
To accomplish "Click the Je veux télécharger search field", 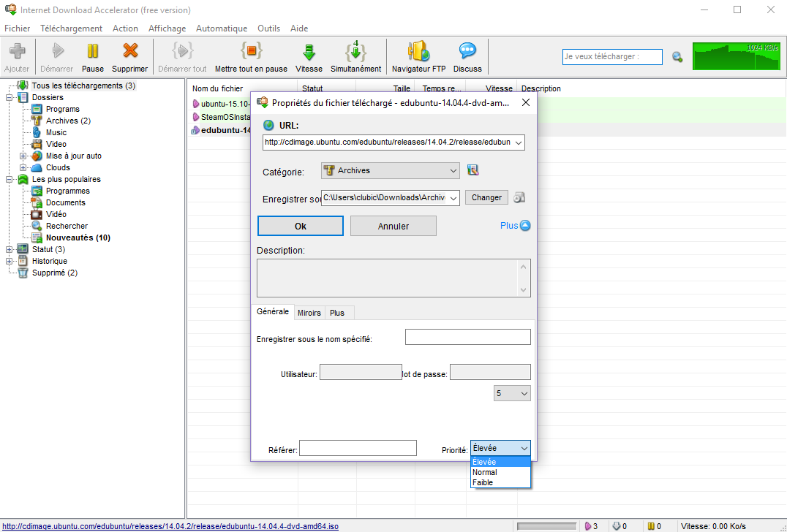I will pyautogui.click(x=612, y=57).
